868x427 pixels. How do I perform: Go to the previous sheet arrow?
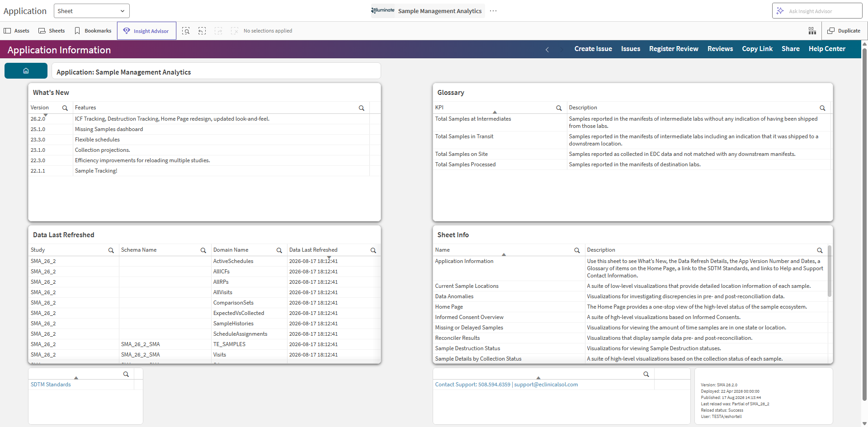547,49
